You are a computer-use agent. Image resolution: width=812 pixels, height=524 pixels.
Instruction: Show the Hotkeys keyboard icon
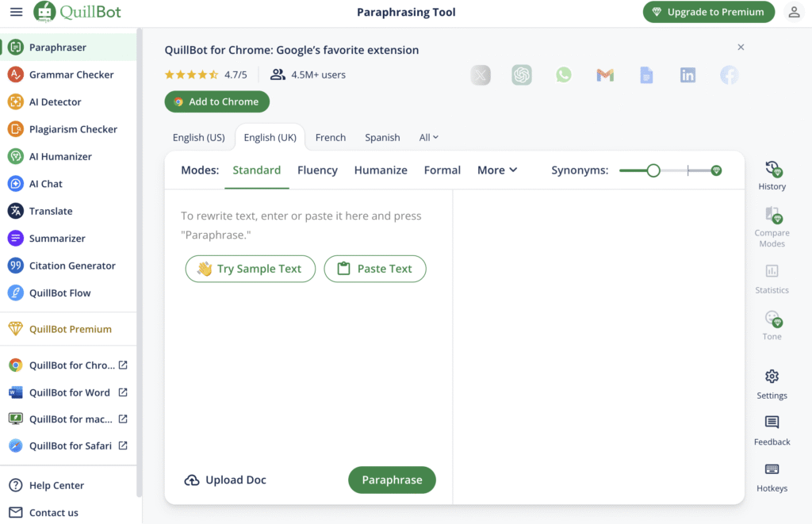tap(772, 469)
